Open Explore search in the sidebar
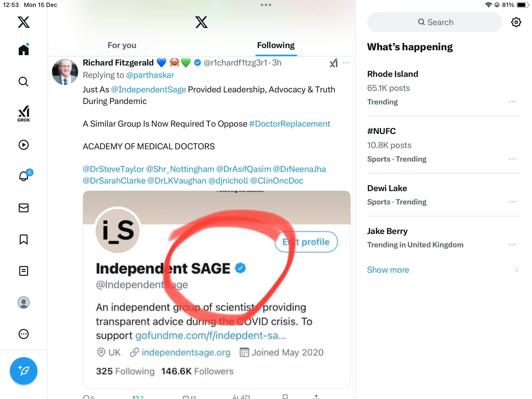This screenshot has height=399, width=532. [24, 82]
